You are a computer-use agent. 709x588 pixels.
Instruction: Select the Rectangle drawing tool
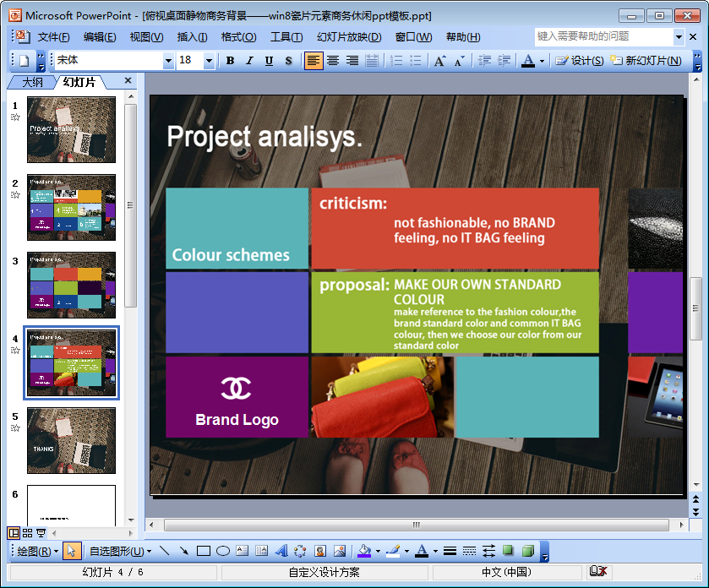tap(204, 551)
